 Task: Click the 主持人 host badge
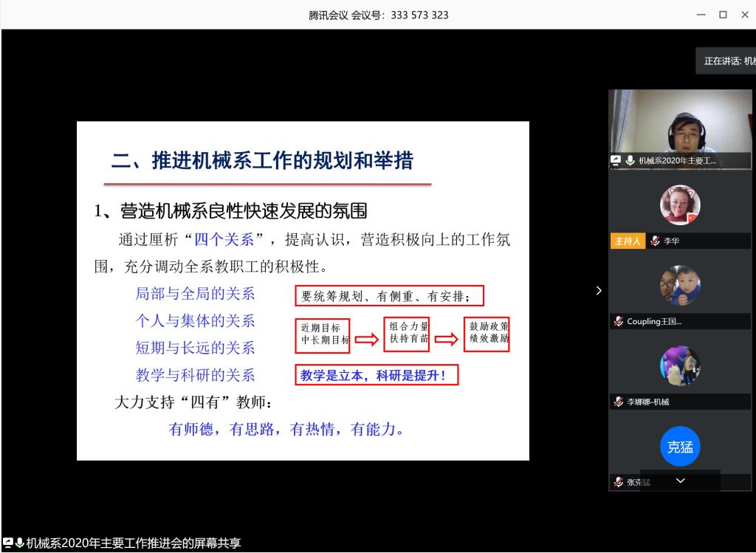click(x=628, y=241)
